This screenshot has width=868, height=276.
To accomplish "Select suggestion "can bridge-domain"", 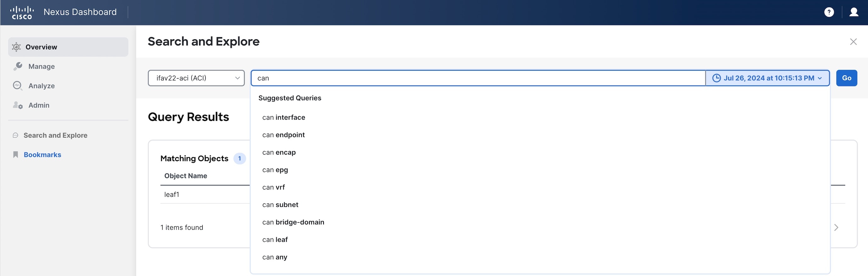I will coord(293,222).
